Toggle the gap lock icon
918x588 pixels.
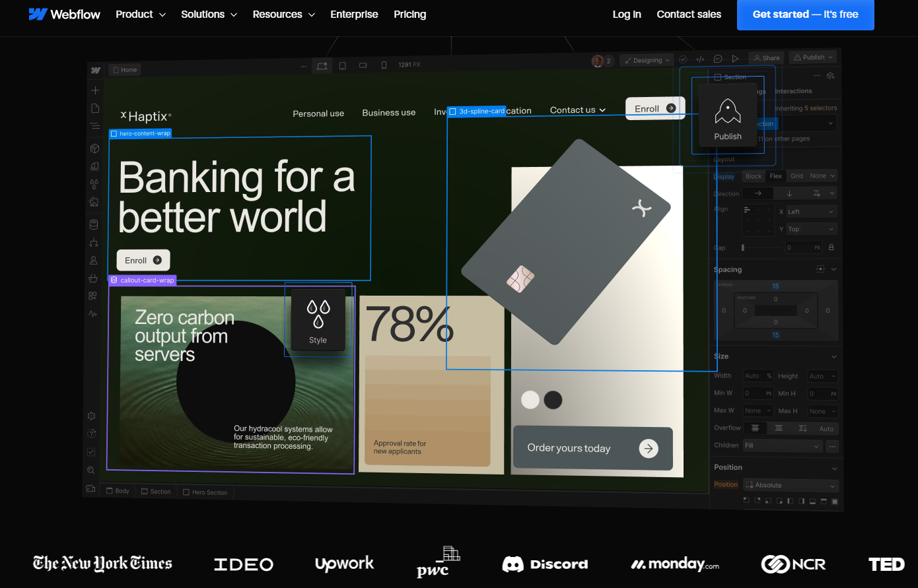(831, 247)
